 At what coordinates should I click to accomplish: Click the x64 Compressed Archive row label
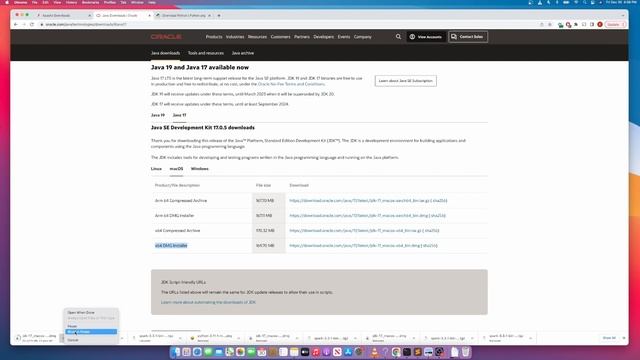pos(177,231)
